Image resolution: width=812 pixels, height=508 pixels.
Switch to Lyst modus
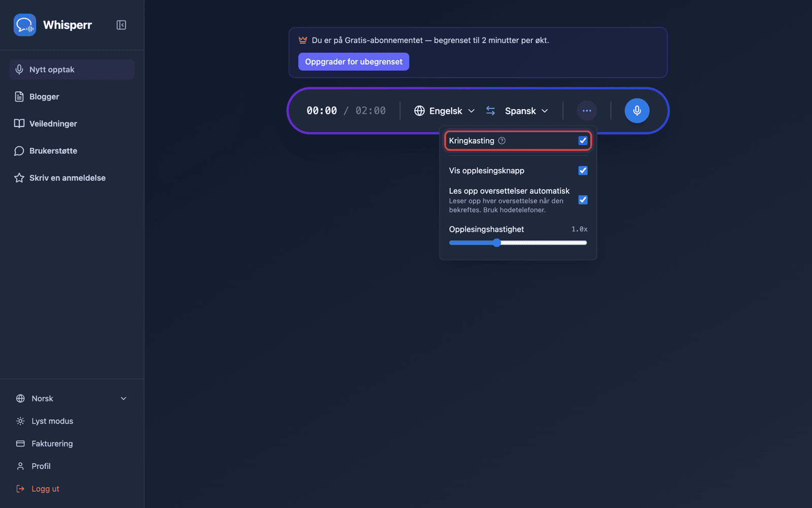click(72, 421)
